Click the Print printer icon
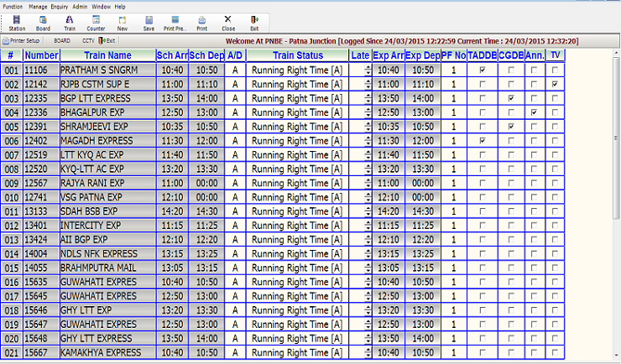The image size is (621, 364). click(201, 22)
